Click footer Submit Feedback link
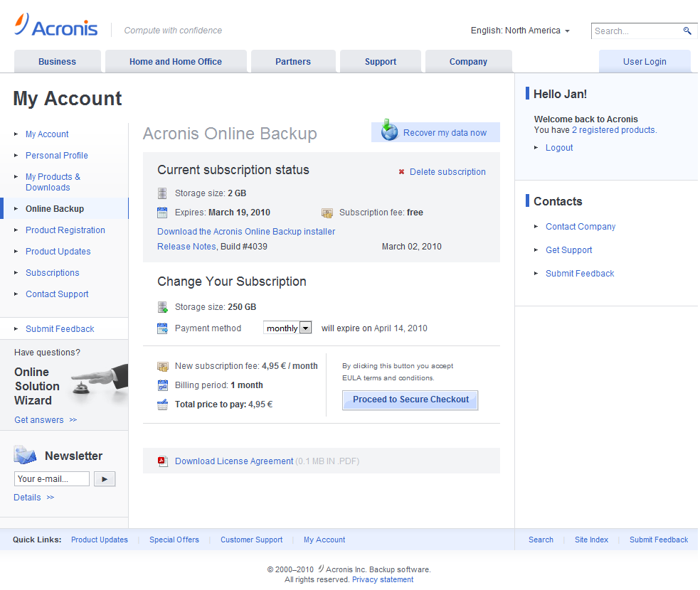The image size is (700, 590). tap(659, 540)
